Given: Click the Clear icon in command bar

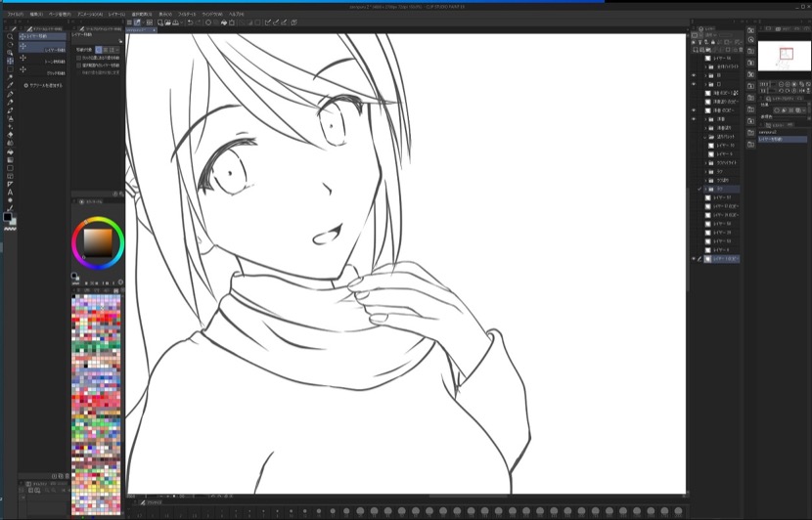Looking at the screenshot, I should click(208, 22).
